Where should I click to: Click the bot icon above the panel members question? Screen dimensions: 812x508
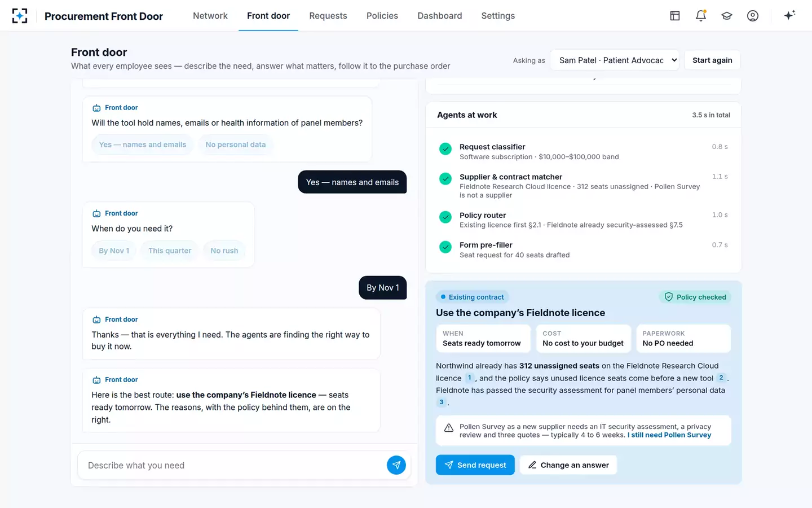96,108
